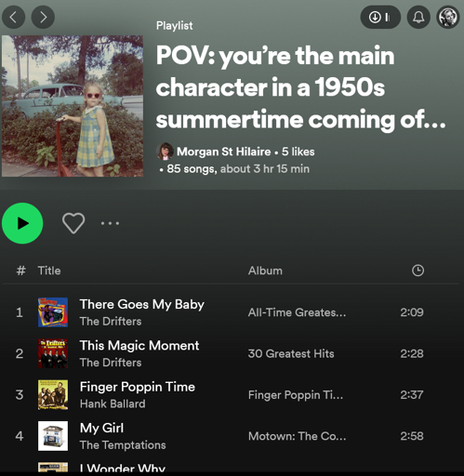Sort tracks by Album column header

pyautogui.click(x=265, y=271)
